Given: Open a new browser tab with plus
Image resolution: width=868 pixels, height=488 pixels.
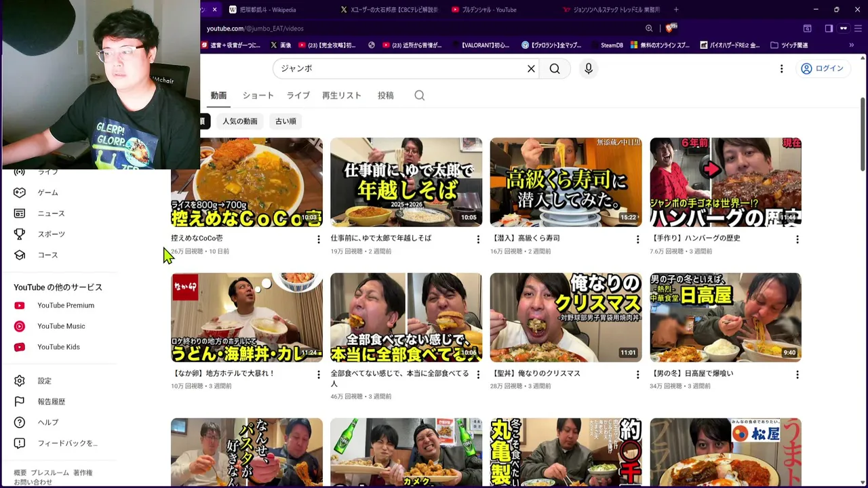Looking at the screenshot, I should tap(676, 9).
